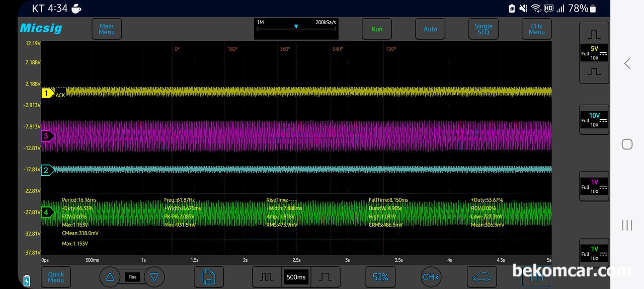The height and width of the screenshot is (289, 644).
Task: Tap the +Duty:53.67% measurement
Action: coord(487,200)
